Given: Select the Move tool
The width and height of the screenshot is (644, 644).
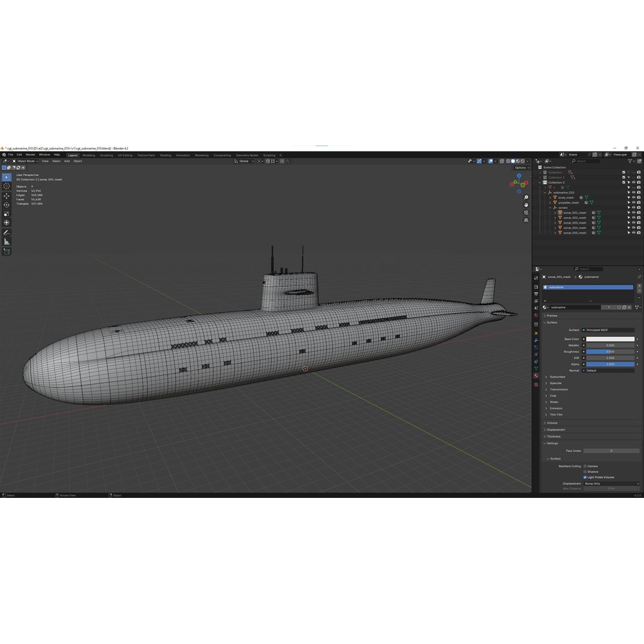Looking at the screenshot, I should [x=7, y=196].
